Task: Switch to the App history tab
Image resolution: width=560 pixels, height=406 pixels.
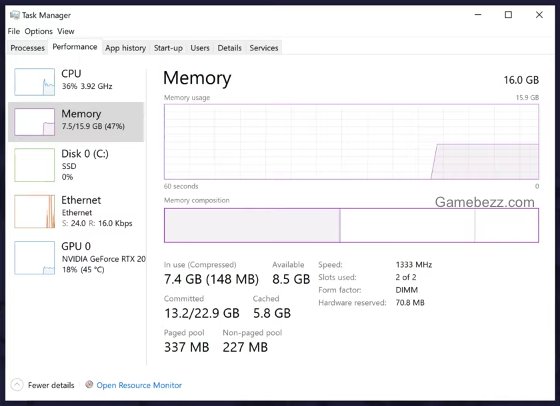Action: point(125,48)
